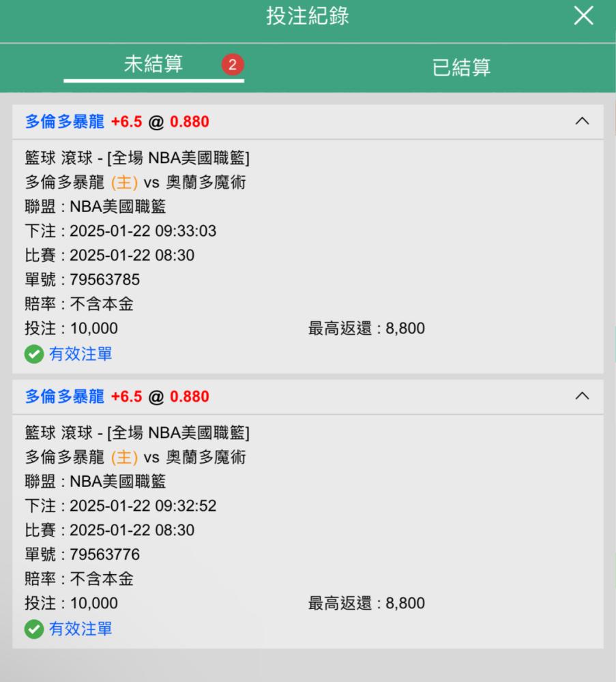Click 聯盟：NBA美國職籃 in first card
Image resolution: width=616 pixels, height=682 pixels.
pos(96,206)
